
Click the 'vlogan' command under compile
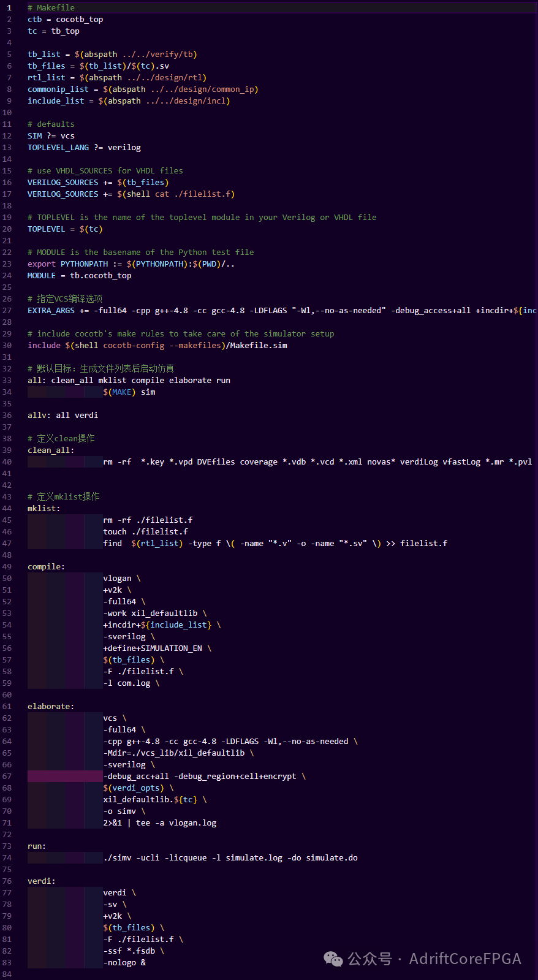click(117, 579)
